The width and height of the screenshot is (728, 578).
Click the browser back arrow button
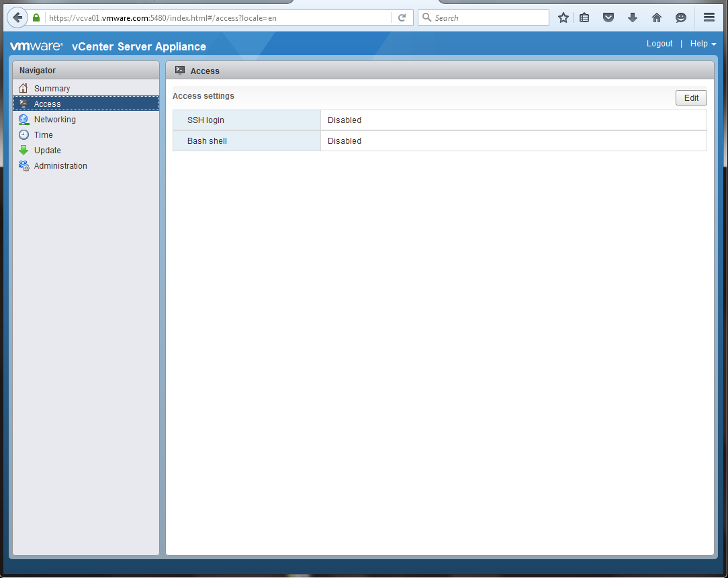pos(17,18)
